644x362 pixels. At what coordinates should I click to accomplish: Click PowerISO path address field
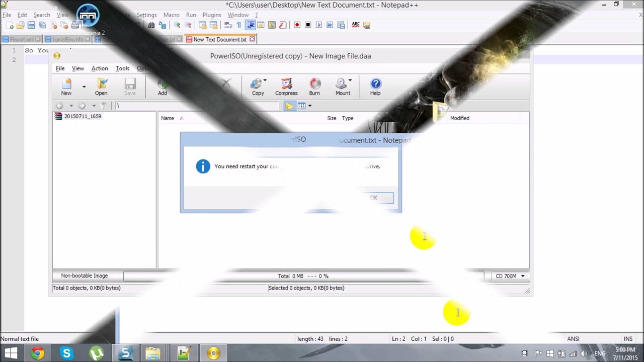(197, 106)
